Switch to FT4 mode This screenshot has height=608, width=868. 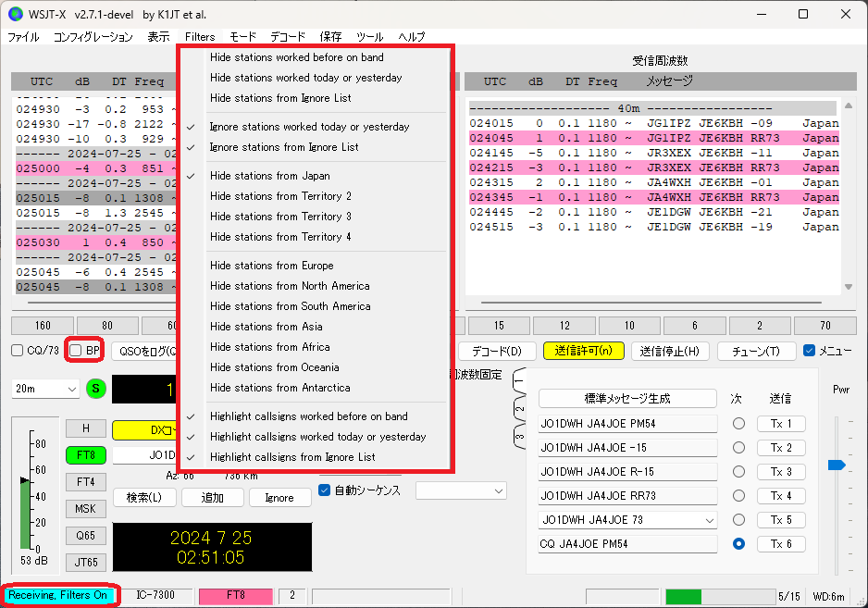point(85,481)
